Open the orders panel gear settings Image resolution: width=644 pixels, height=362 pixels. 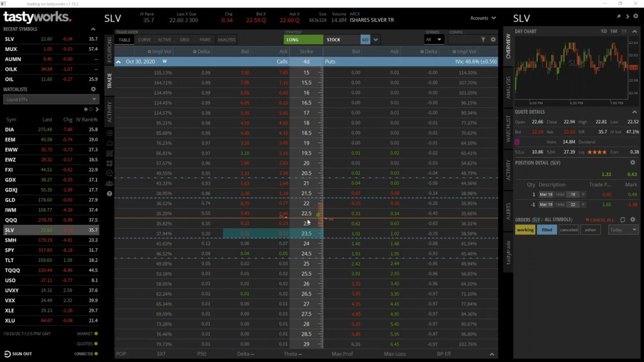633,219
